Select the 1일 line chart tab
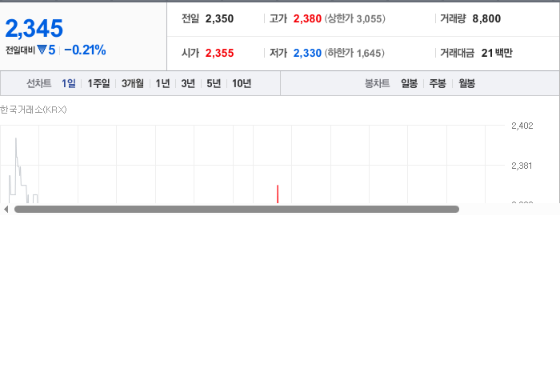 click(x=69, y=83)
